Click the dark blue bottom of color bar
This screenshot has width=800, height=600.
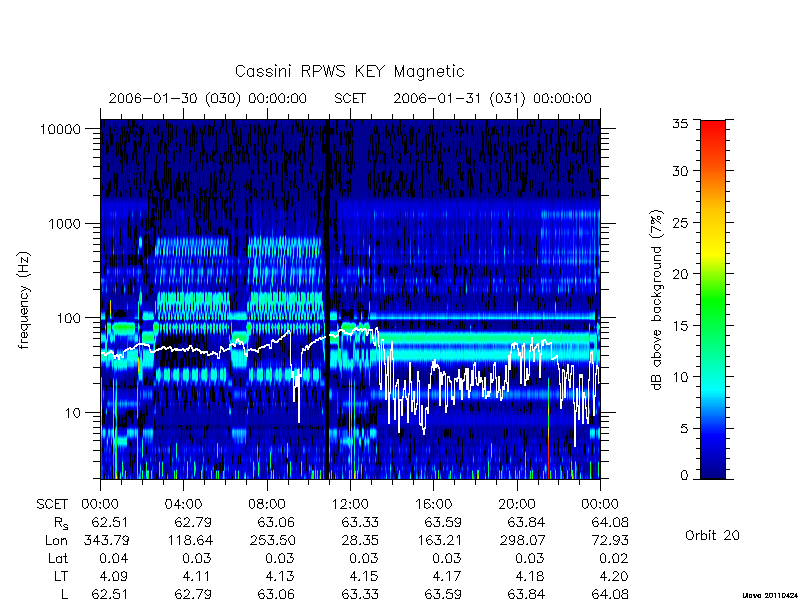tap(713, 470)
